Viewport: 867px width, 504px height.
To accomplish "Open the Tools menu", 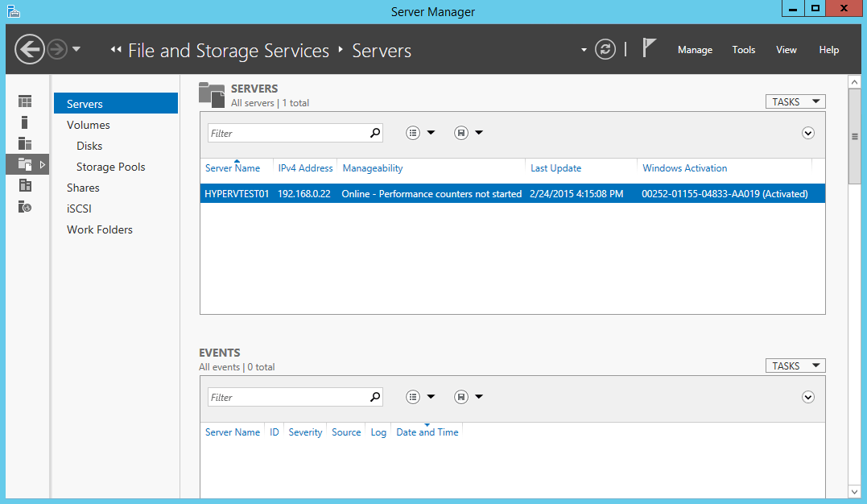I will click(744, 50).
